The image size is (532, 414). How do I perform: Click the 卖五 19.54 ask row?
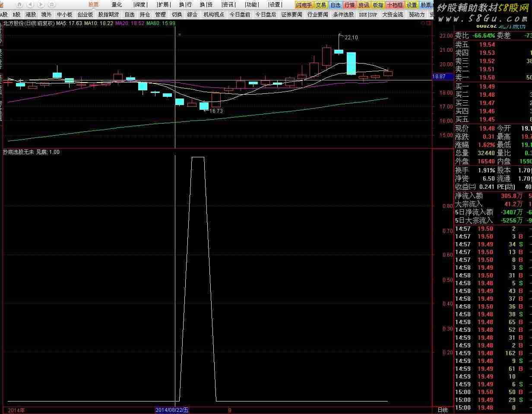493,45
